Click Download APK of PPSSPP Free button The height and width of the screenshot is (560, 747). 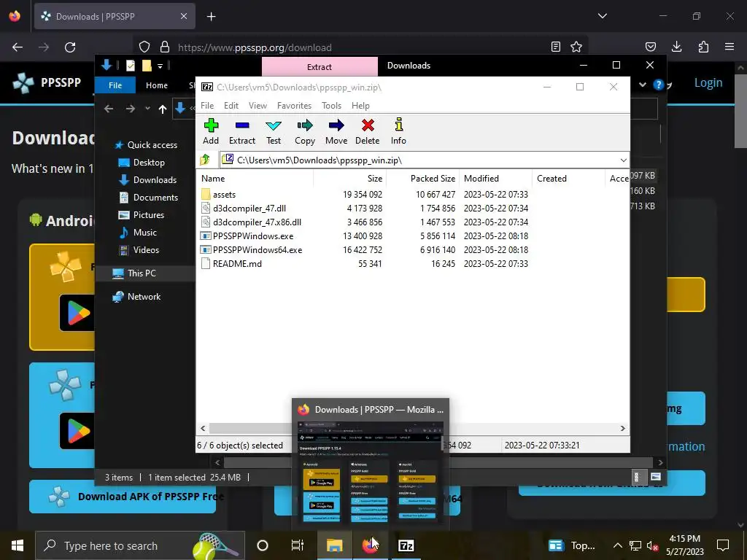point(123,497)
